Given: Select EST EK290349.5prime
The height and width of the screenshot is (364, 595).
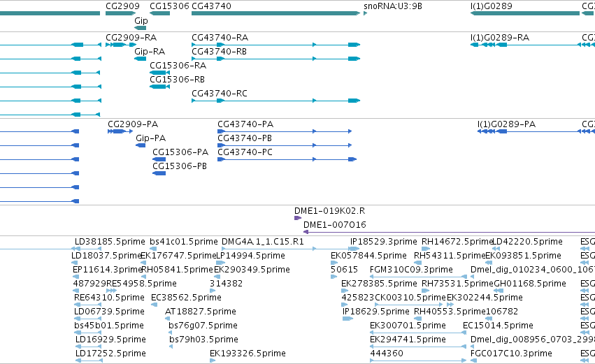Looking at the screenshot, I should point(252,270).
